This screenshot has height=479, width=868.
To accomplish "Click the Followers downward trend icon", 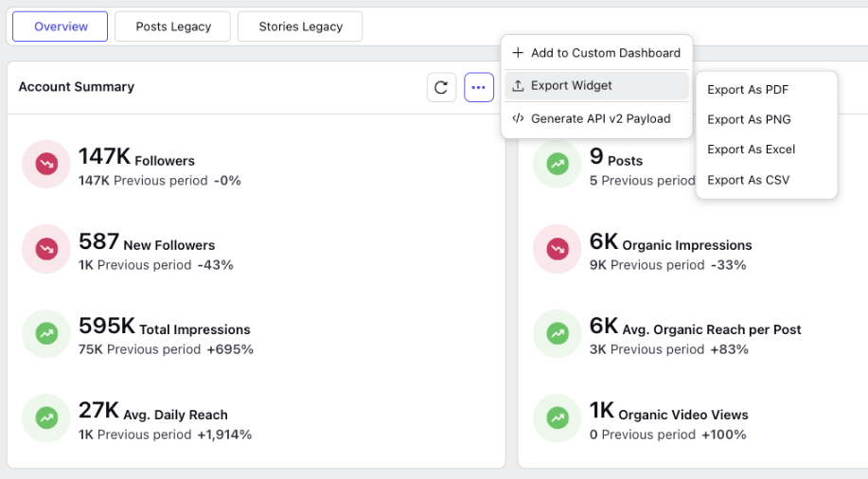I will 46,164.
